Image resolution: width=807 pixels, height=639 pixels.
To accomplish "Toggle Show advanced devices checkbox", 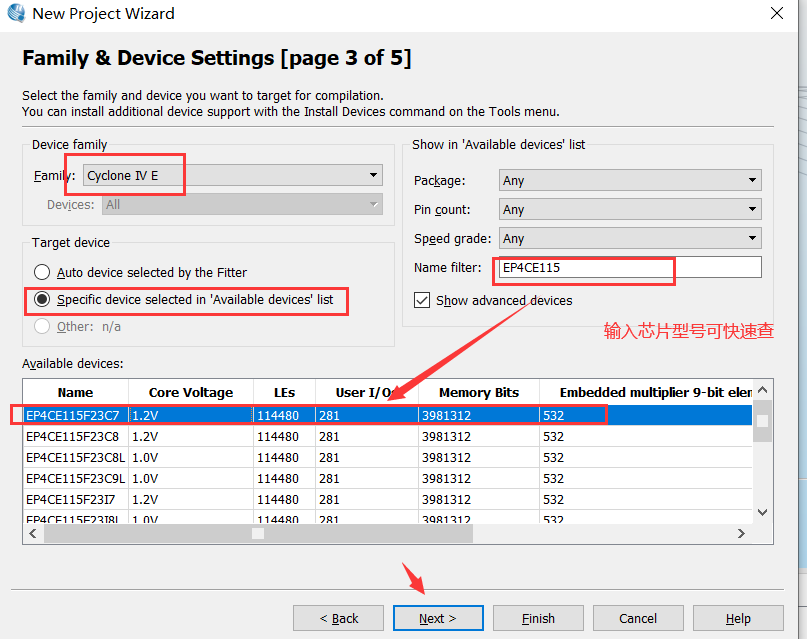I will [x=422, y=300].
